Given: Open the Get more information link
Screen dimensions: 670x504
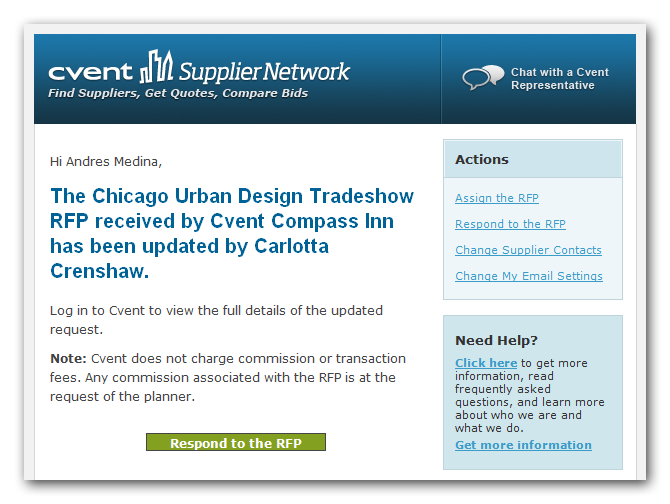Looking at the screenshot, I should [523, 445].
